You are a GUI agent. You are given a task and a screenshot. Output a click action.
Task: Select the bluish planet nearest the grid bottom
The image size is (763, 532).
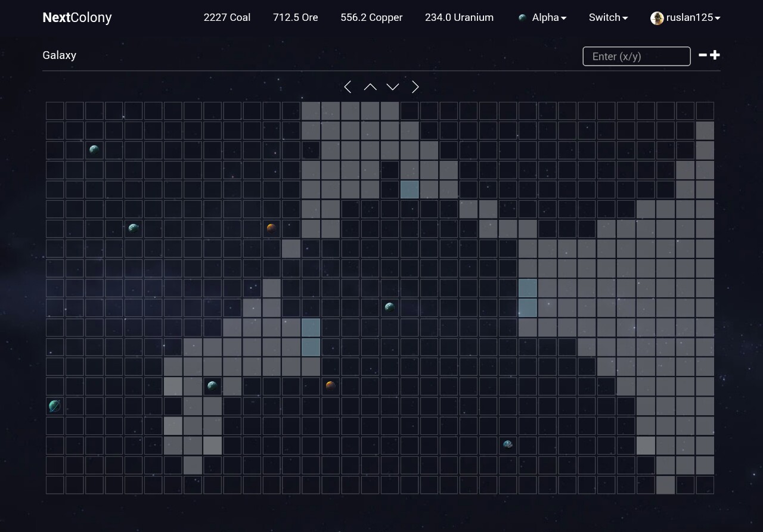coord(508,444)
